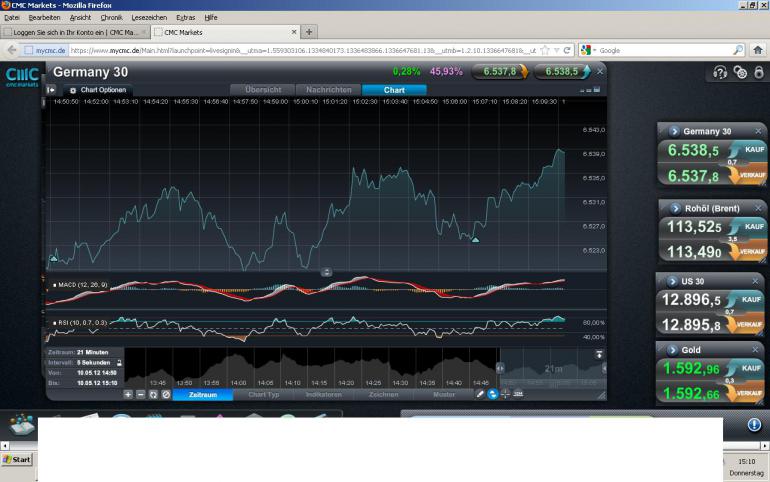This screenshot has height=482, width=770.
Task: Open the Zeitraum tab
Action: (203, 395)
